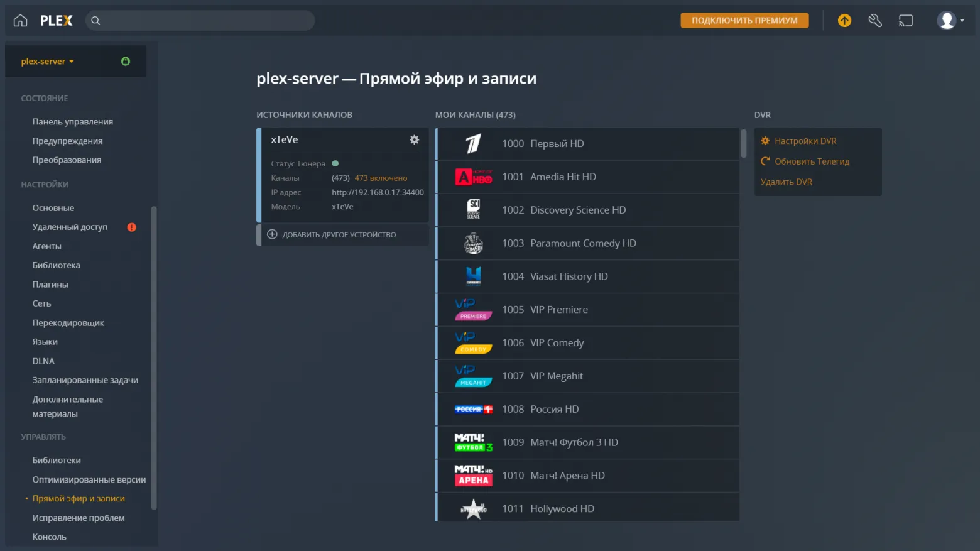The width and height of the screenshot is (980, 551).
Task: Select Paramount Comedy HD logo
Action: click(x=474, y=243)
